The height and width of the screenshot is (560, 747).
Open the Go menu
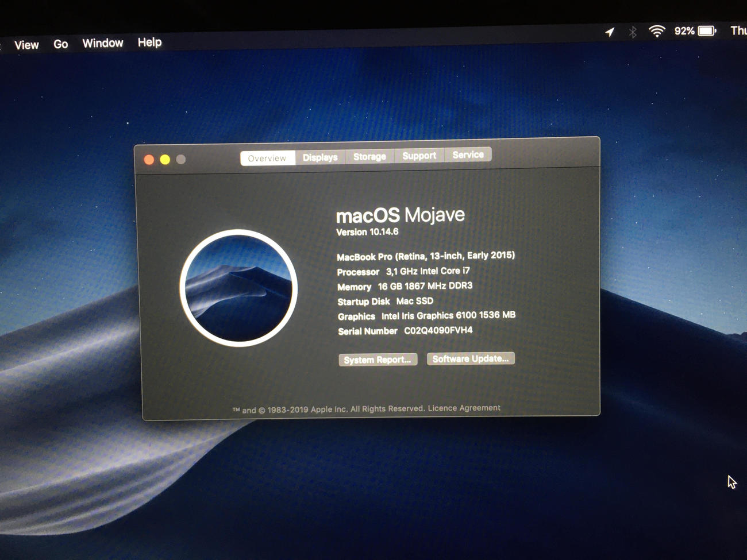click(x=60, y=44)
